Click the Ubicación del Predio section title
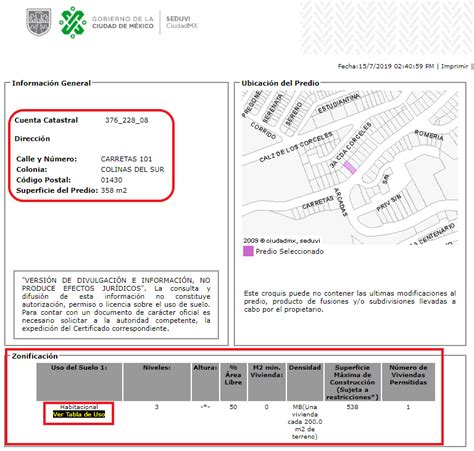The height and width of the screenshot is (451, 474). (280, 83)
